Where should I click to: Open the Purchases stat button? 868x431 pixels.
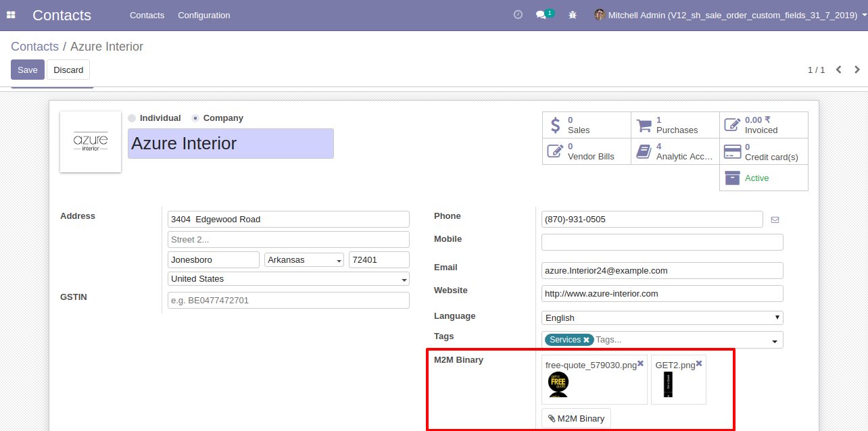pyautogui.click(x=675, y=125)
